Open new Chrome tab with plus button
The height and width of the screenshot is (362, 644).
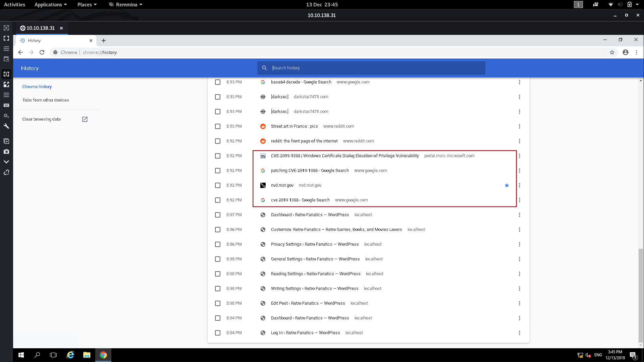coord(104,41)
